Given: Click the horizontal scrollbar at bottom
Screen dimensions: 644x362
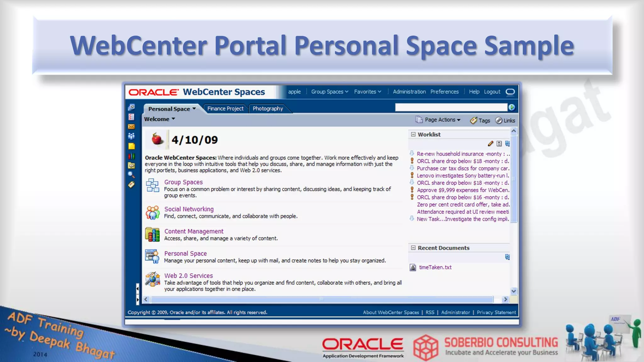Looking at the screenshot, I should tap(321, 299).
